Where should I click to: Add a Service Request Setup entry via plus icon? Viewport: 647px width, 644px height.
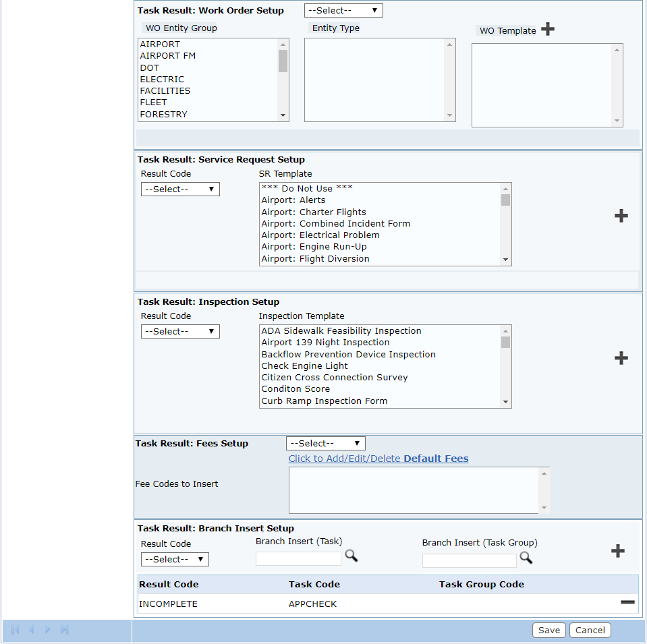click(x=621, y=216)
